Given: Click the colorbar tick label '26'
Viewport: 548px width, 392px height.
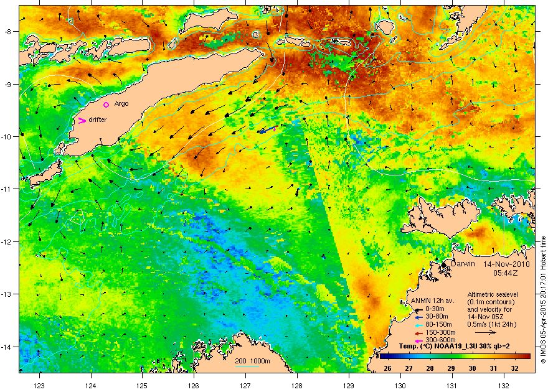Looking at the screenshot, I should [x=387, y=368].
